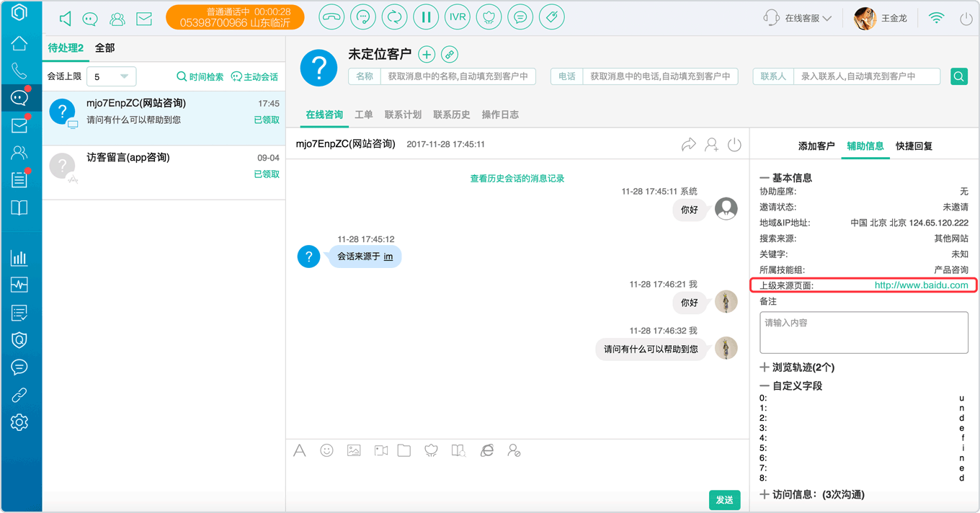Open the IVR transfer button
The width and height of the screenshot is (980, 513).
458,17
